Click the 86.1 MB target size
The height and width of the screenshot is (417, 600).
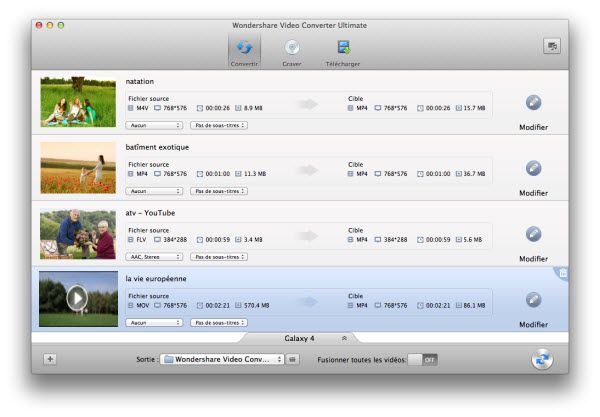tap(474, 305)
